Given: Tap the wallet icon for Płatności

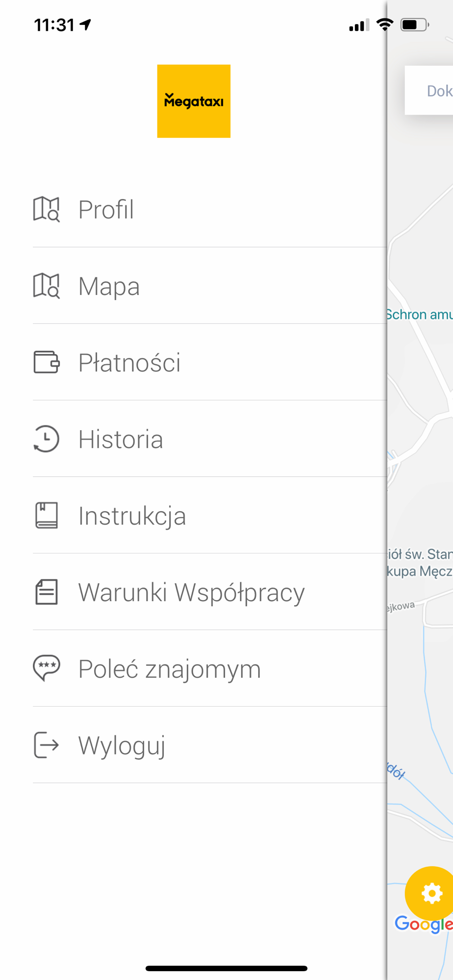Looking at the screenshot, I should pos(47,362).
